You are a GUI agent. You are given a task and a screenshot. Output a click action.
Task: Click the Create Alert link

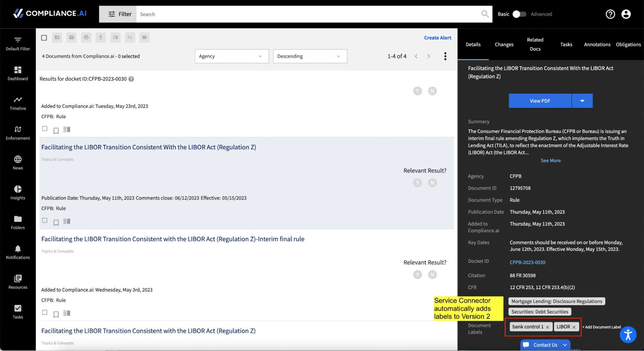[437, 38]
